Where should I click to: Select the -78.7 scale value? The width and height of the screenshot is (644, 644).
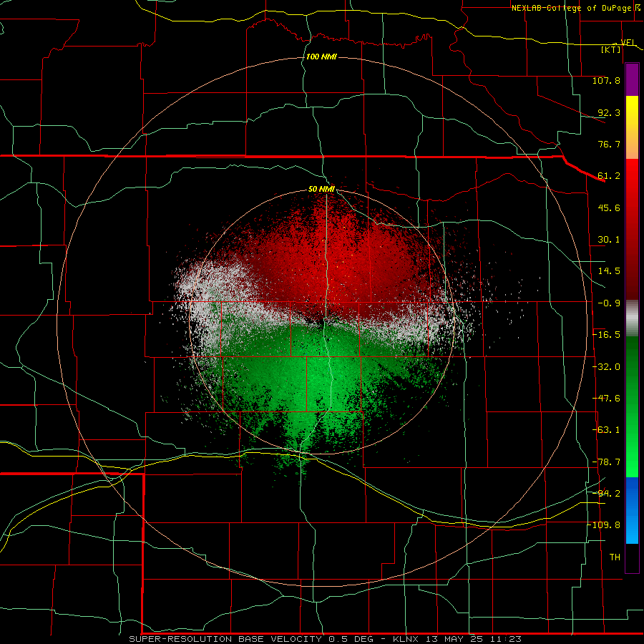pyautogui.click(x=607, y=462)
